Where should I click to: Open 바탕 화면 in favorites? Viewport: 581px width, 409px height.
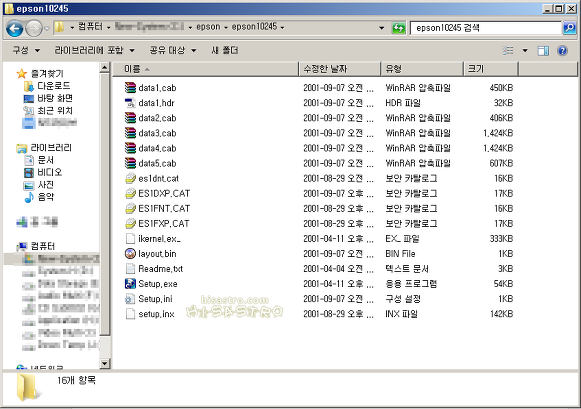click(55, 98)
